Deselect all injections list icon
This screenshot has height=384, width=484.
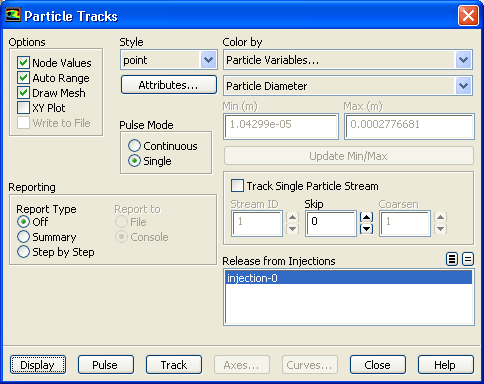(x=468, y=259)
